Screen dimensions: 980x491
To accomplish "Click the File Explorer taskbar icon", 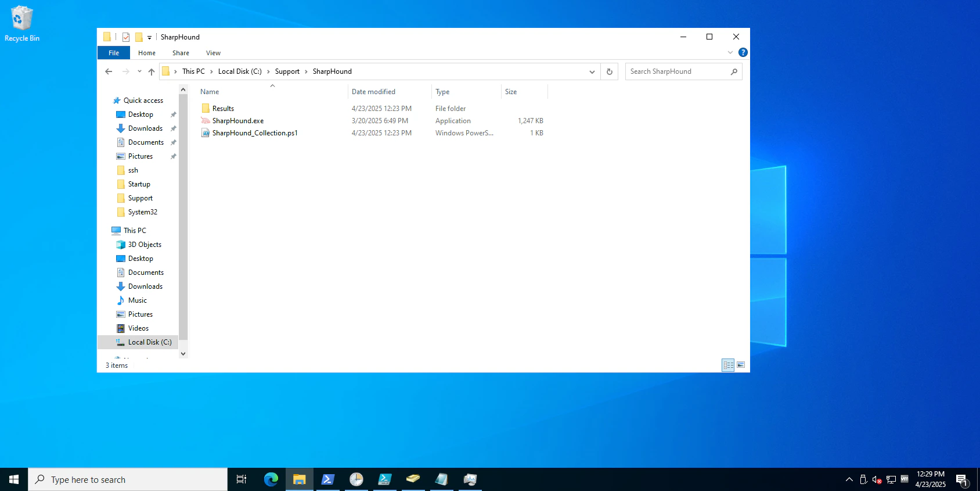I will pyautogui.click(x=300, y=479).
